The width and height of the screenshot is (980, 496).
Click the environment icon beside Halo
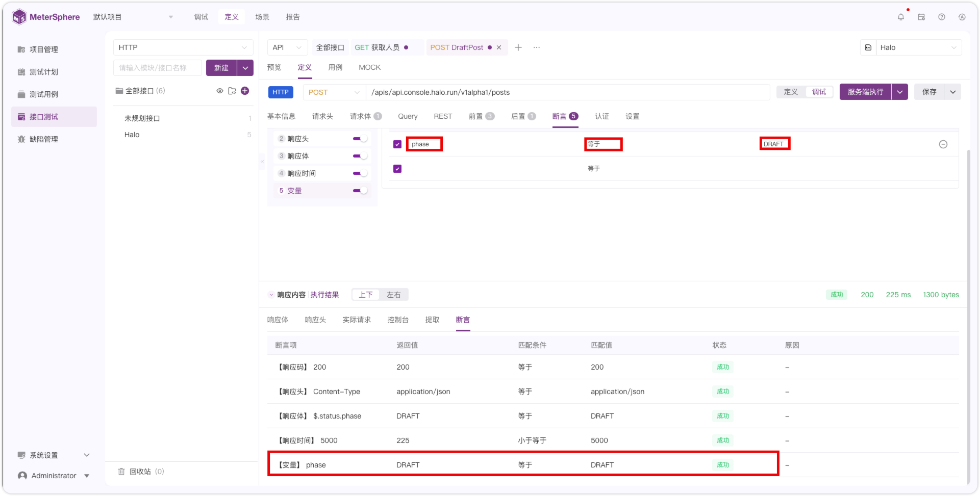coord(868,47)
